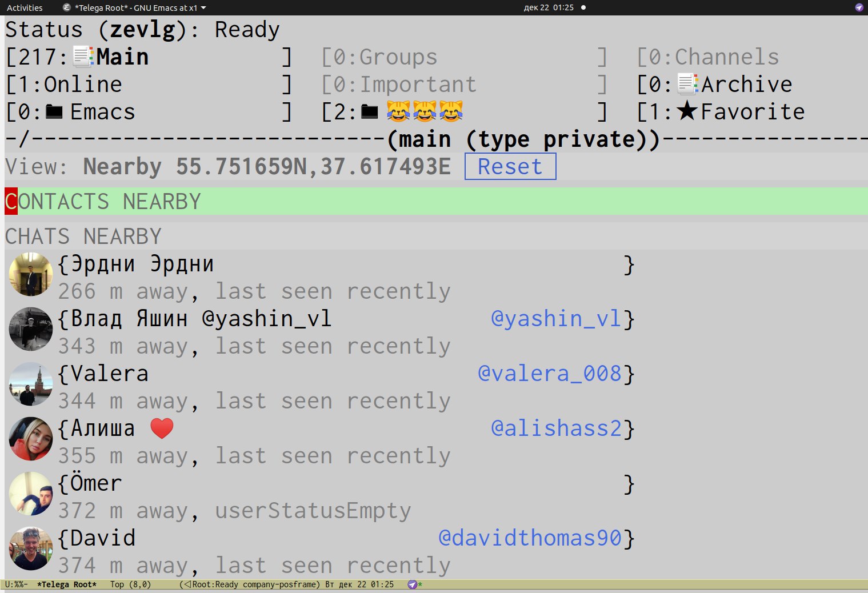Click the @valera_008 username link
868x593 pixels.
click(x=550, y=374)
